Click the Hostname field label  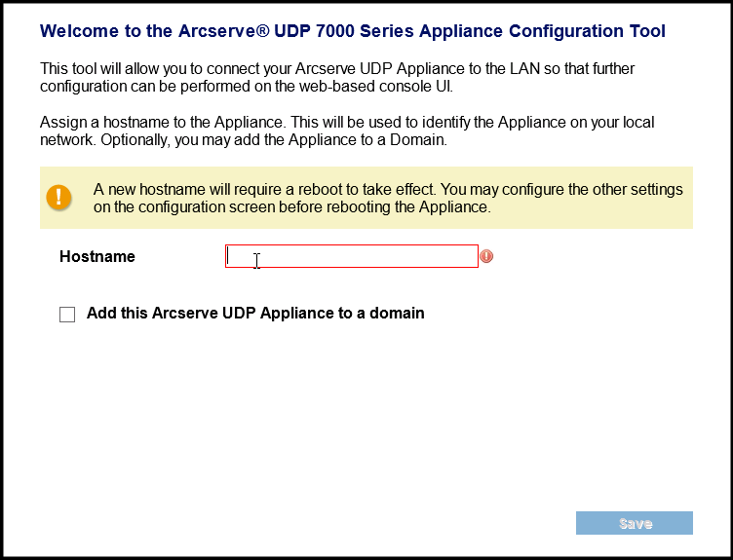click(97, 257)
